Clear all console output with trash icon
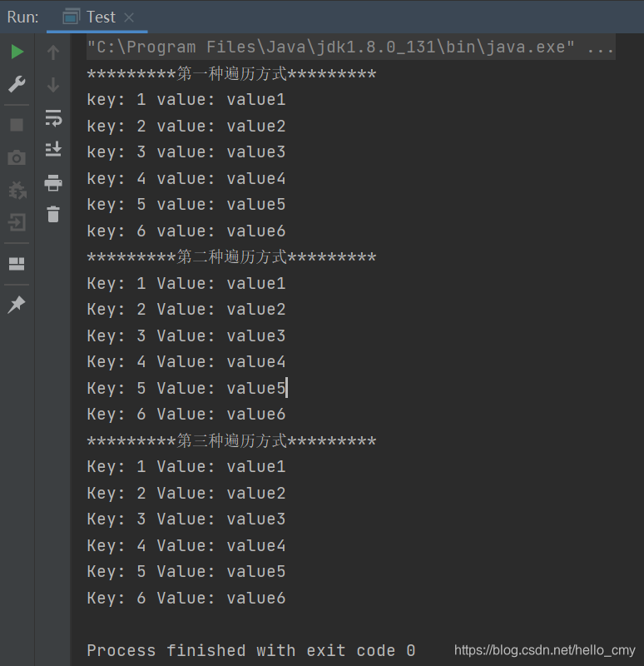The width and height of the screenshot is (644, 666). (x=53, y=215)
